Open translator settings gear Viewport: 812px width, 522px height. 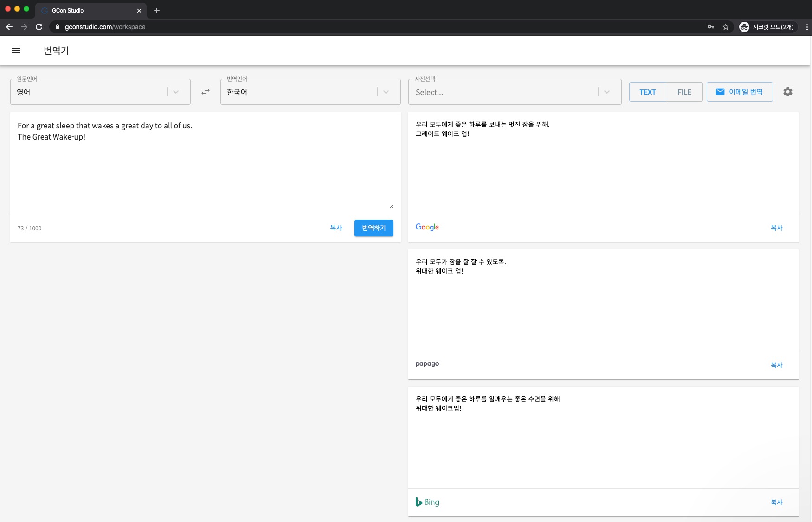pyautogui.click(x=788, y=92)
